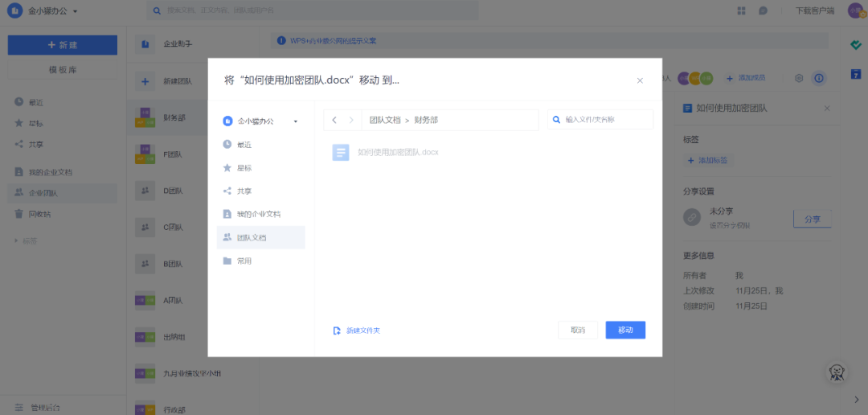Open 我的企业文档 in the main left sidebar
This screenshot has height=415, width=868.
point(63,172)
